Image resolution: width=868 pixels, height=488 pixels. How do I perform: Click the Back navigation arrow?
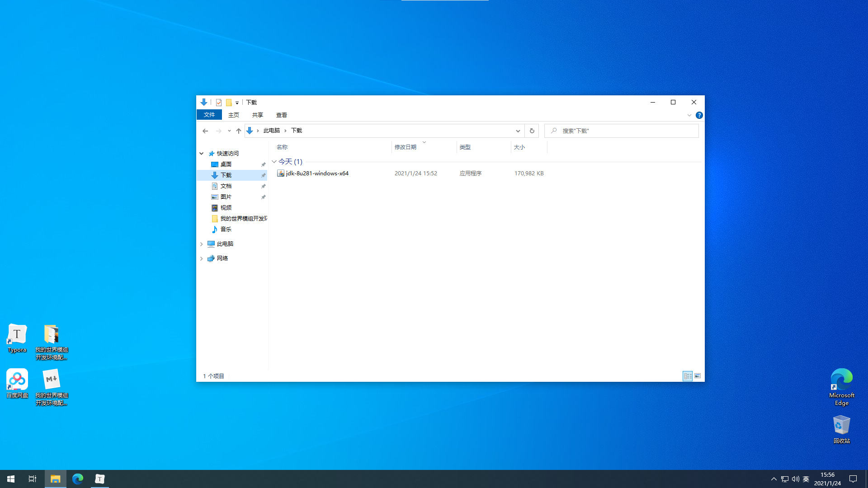point(205,131)
